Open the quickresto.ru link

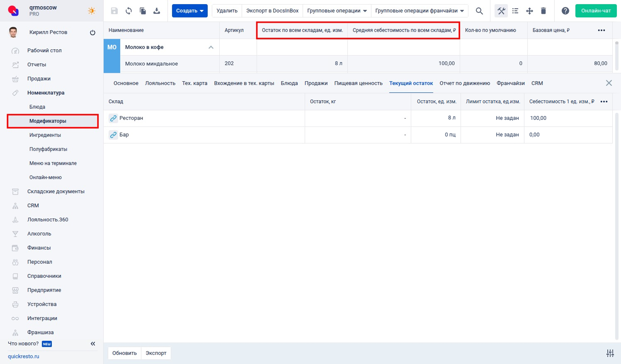pos(24,357)
